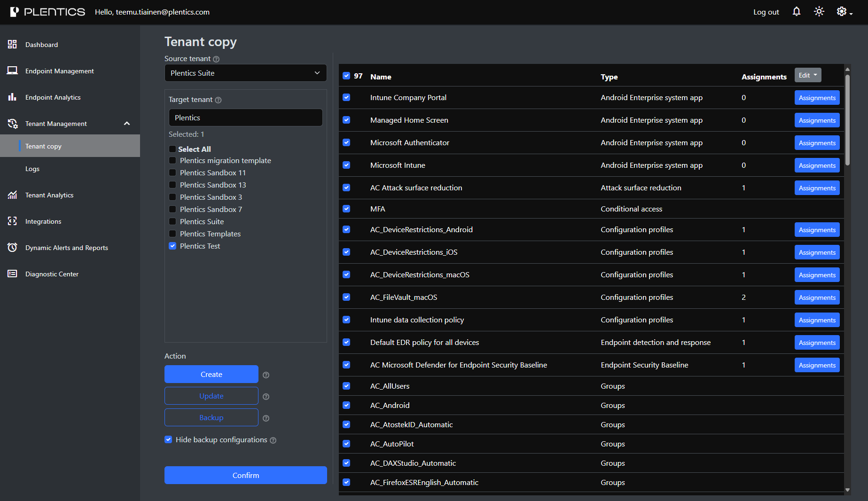Check Plentics Sandbox 11 tenant

(x=172, y=172)
